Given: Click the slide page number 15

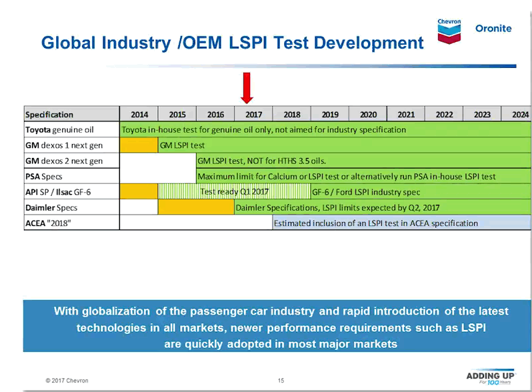Looking at the screenshot, I should click(281, 381).
